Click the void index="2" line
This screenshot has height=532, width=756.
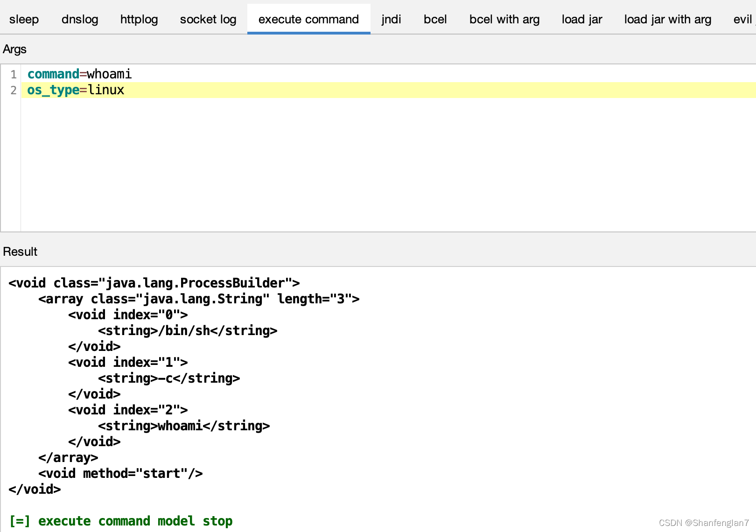point(128,410)
